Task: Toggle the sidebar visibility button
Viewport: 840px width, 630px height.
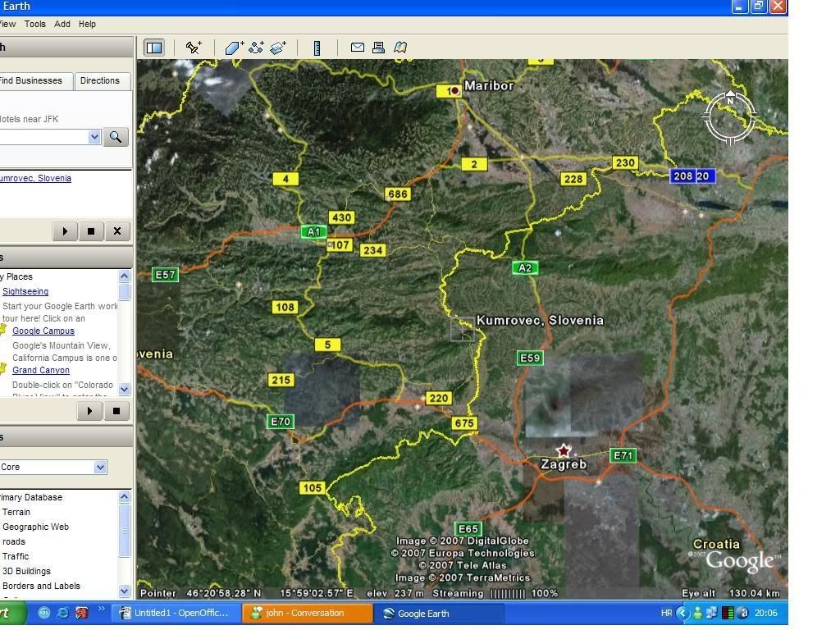Action: pyautogui.click(x=154, y=48)
